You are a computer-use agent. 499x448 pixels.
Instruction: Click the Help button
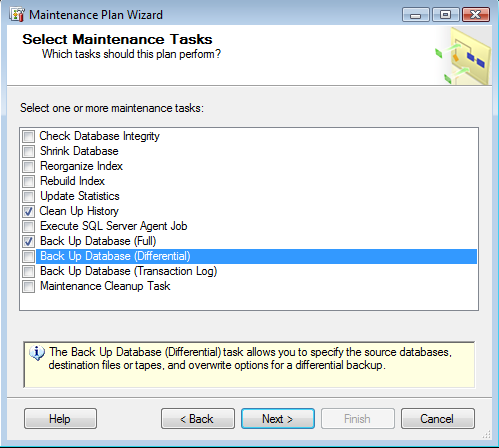[x=60, y=419]
